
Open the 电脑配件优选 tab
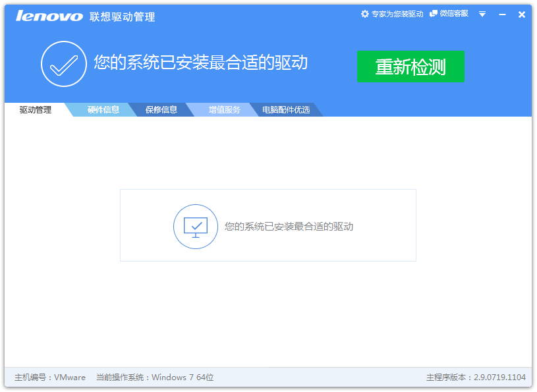[x=286, y=110]
